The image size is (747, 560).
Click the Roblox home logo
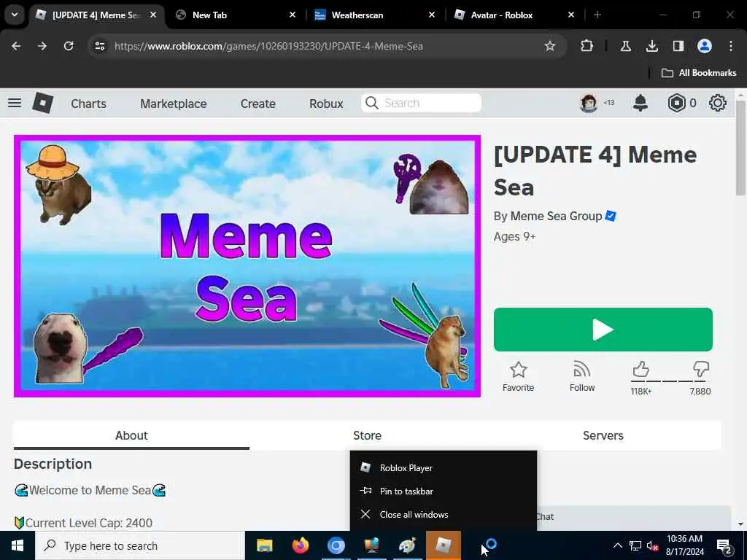(x=42, y=103)
